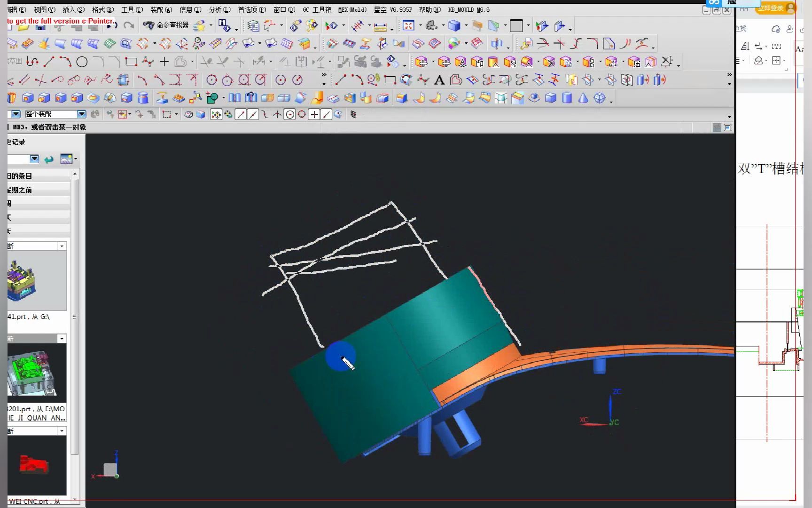Select the Text 'A' curve tool
812x508 pixels.
439,80
